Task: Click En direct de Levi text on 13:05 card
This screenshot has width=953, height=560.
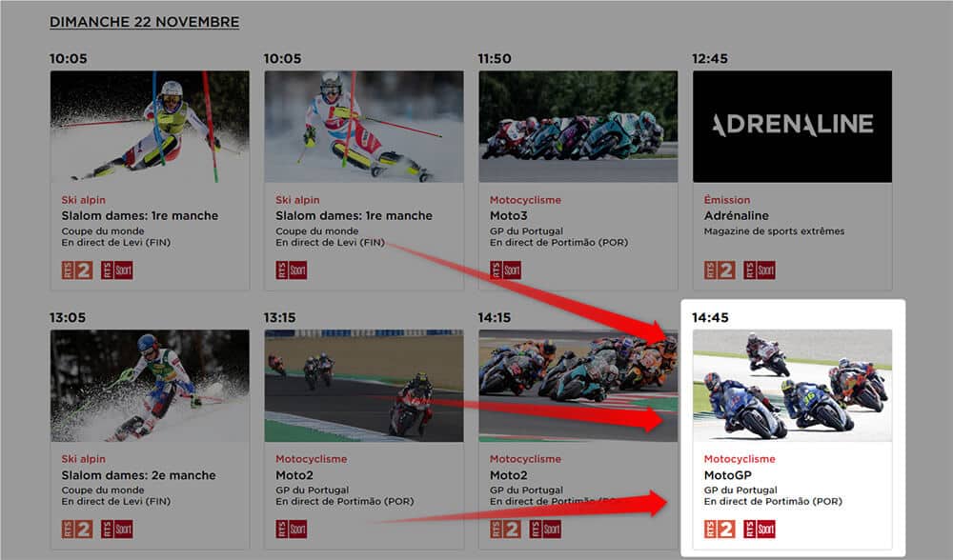Action: coord(116,502)
